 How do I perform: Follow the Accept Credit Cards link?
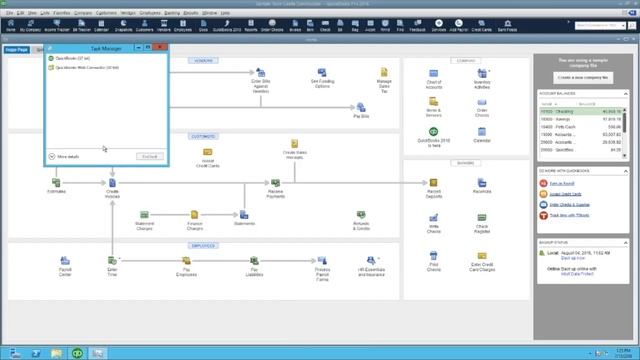565,194
